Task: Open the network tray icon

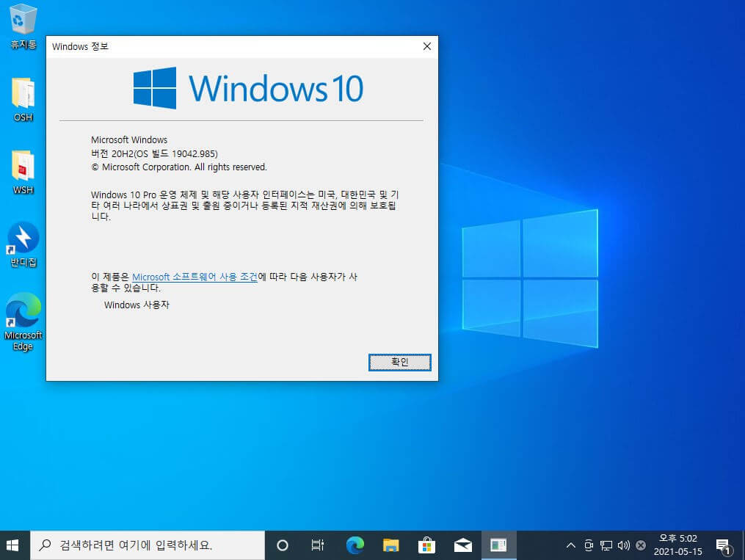Action: tap(606, 545)
